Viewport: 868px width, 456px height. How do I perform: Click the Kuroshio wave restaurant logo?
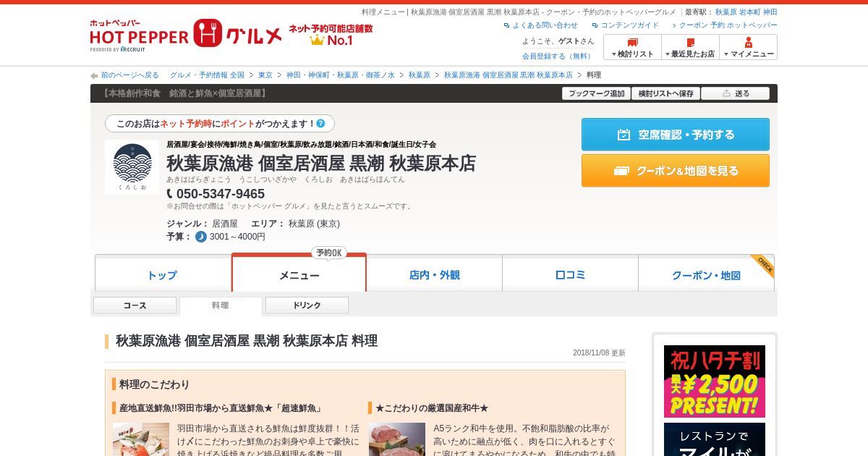(132, 166)
